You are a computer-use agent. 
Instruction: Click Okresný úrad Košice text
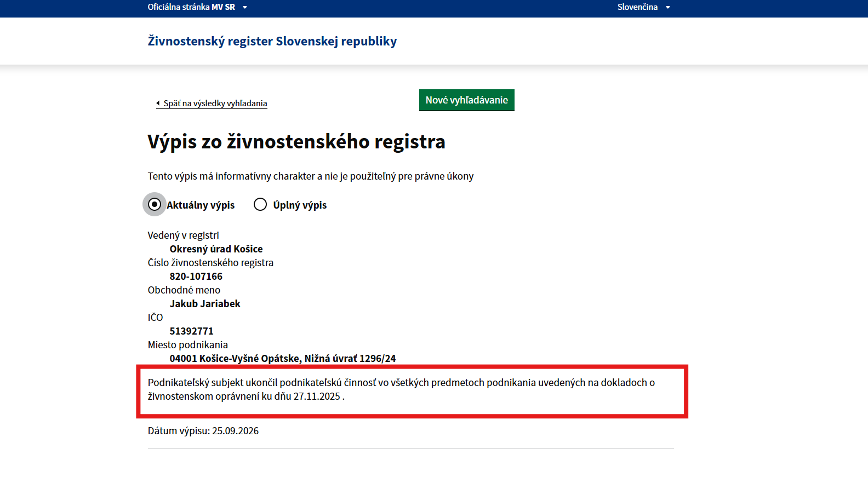click(x=216, y=249)
